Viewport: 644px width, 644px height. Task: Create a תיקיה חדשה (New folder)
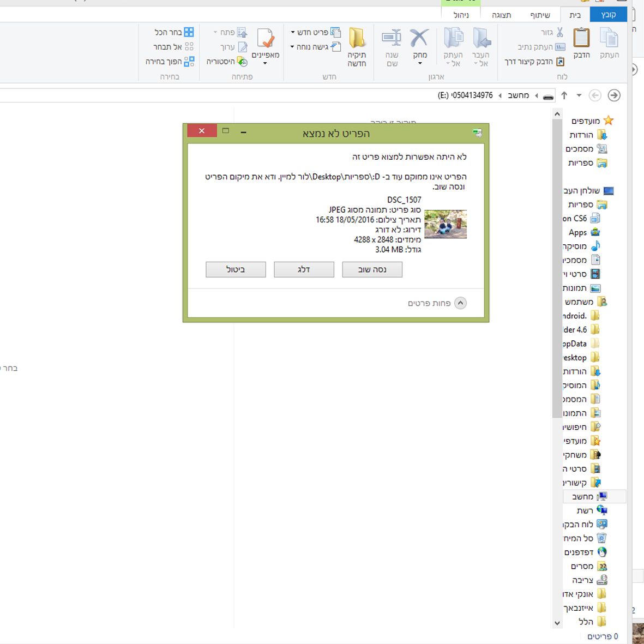357,47
